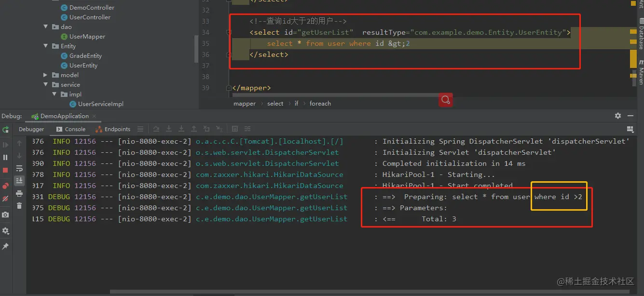The width and height of the screenshot is (644, 296).
Task: Collapse the dao folder
Action: pos(46,27)
